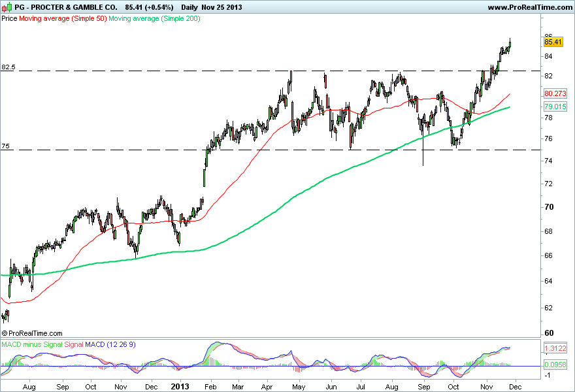The image size is (575, 392).
Task: Click the 1.3122 MACD value tag
Action: pyautogui.click(x=555, y=348)
